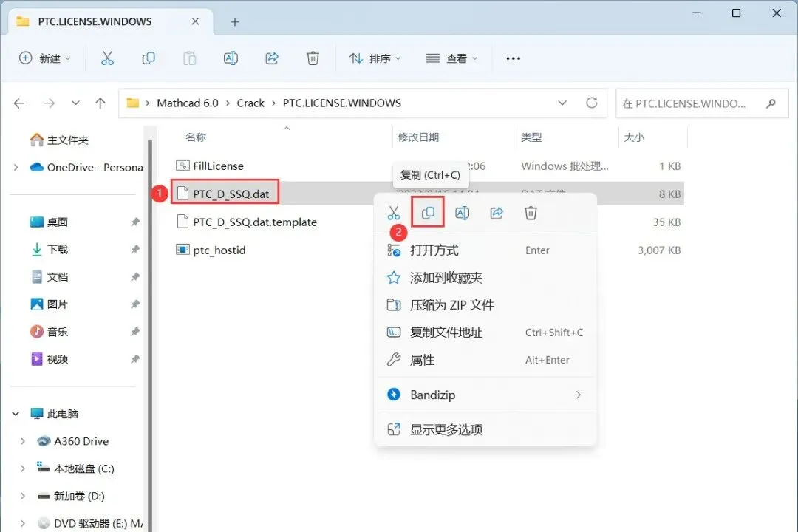This screenshot has height=532, width=798.
Task: Select the PTC_D_SSQ.dat file
Action: point(223,194)
